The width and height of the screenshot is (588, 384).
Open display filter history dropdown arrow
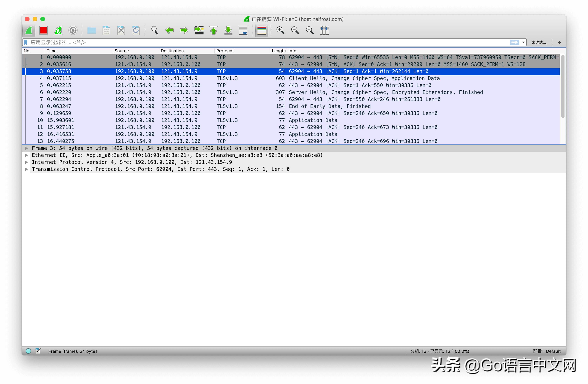tap(523, 43)
